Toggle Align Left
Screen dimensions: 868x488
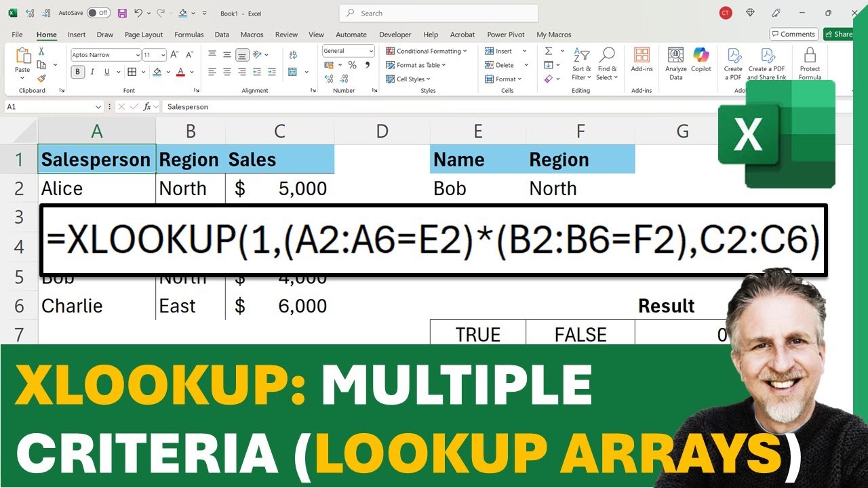[212, 72]
